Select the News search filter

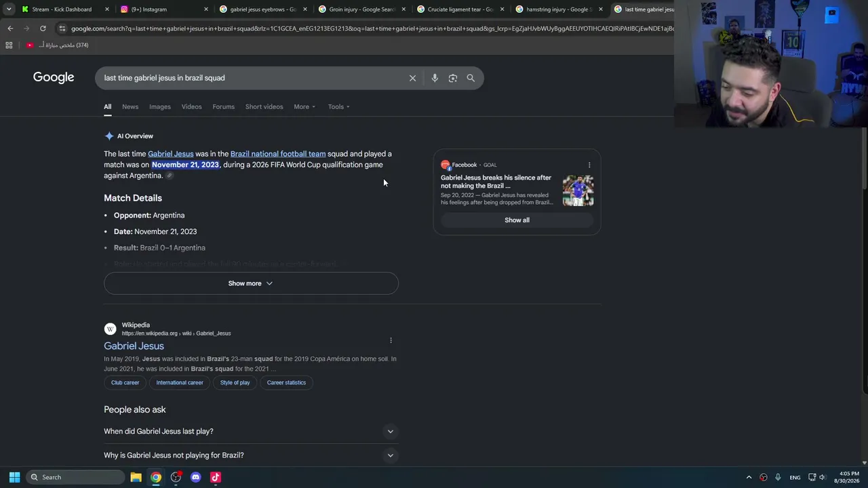click(130, 106)
